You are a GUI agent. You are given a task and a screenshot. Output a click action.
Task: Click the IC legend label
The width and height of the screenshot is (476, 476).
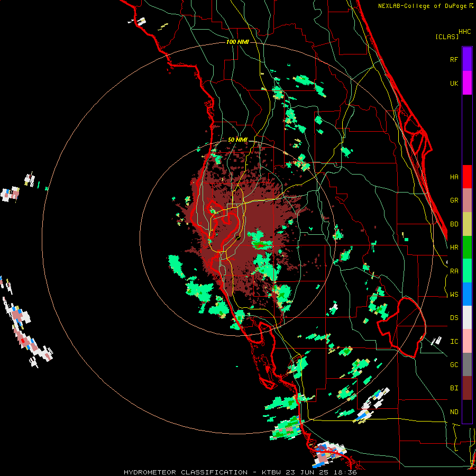point(454,342)
